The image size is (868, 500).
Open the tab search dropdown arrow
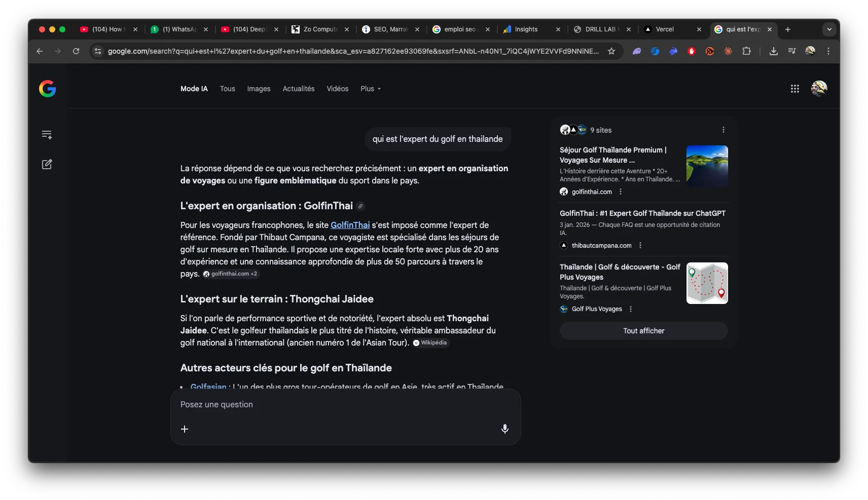829,29
